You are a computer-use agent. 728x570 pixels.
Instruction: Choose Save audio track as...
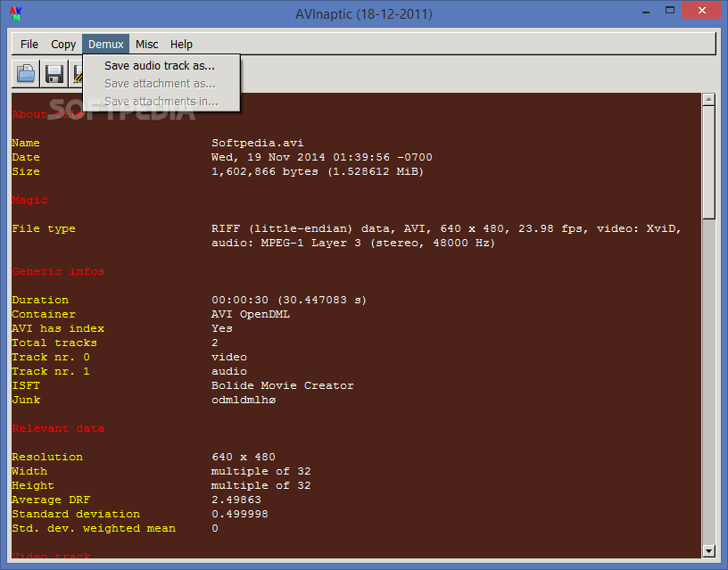161,66
